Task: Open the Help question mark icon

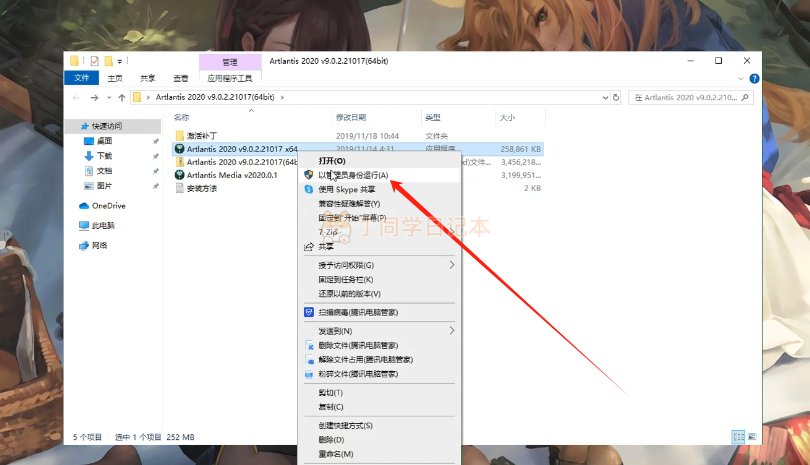Action: [x=754, y=79]
